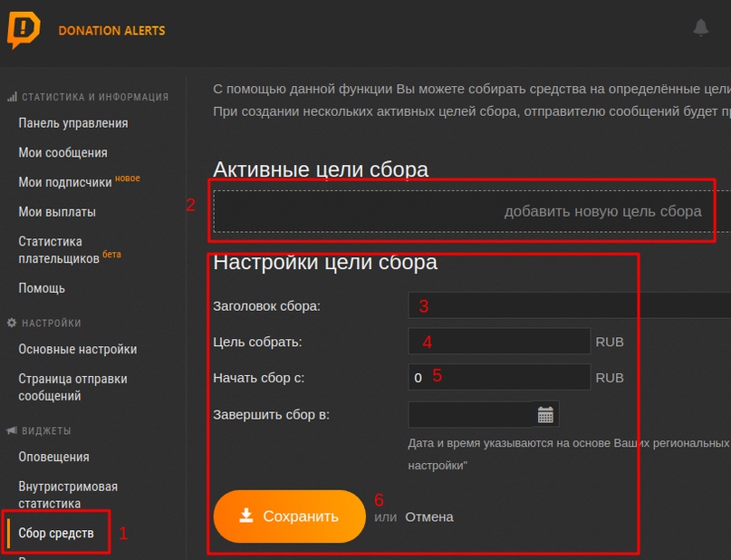The height and width of the screenshot is (560, 731).
Task: Open Панель управления in the sidebar
Action: pos(73,123)
